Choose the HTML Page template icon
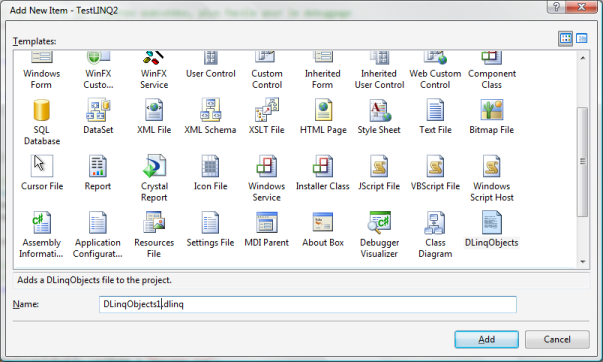The width and height of the screenshot is (603, 362). tap(323, 110)
